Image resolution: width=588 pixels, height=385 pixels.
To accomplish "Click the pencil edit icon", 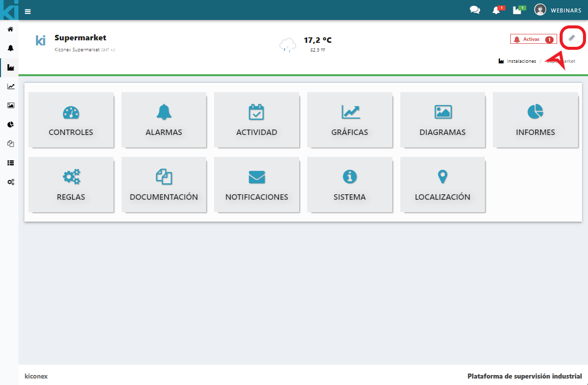I will [x=572, y=38].
